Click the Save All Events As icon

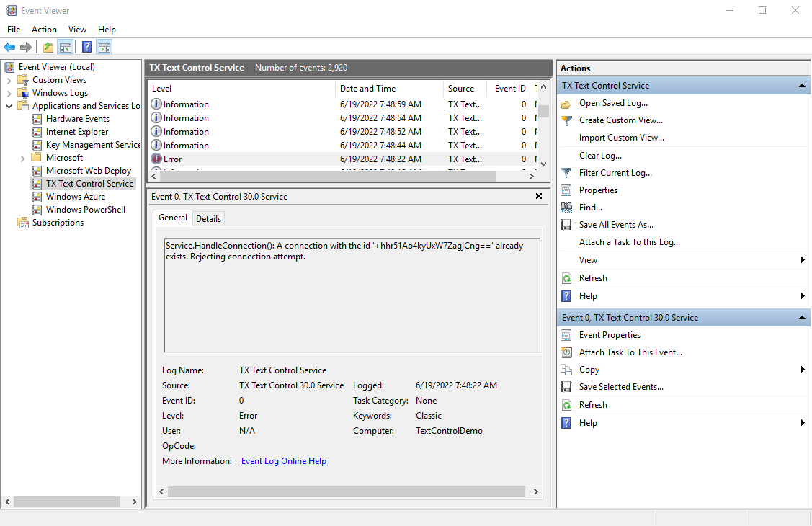pos(566,224)
